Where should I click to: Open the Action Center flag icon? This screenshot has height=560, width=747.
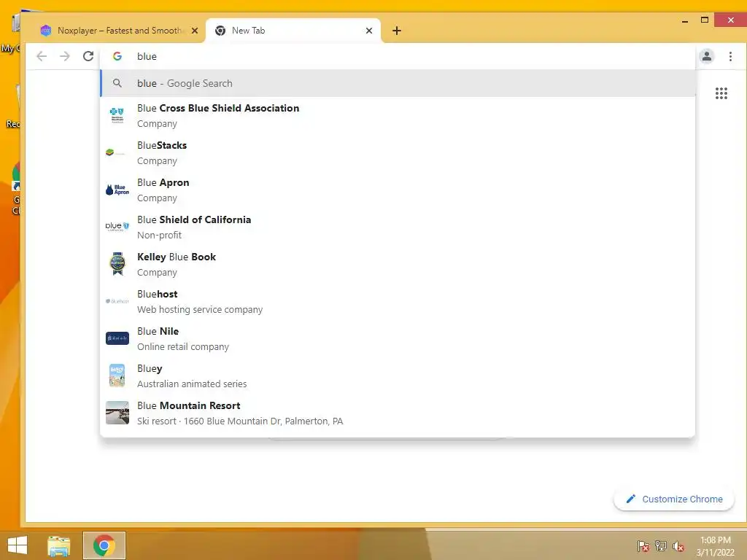click(x=643, y=546)
